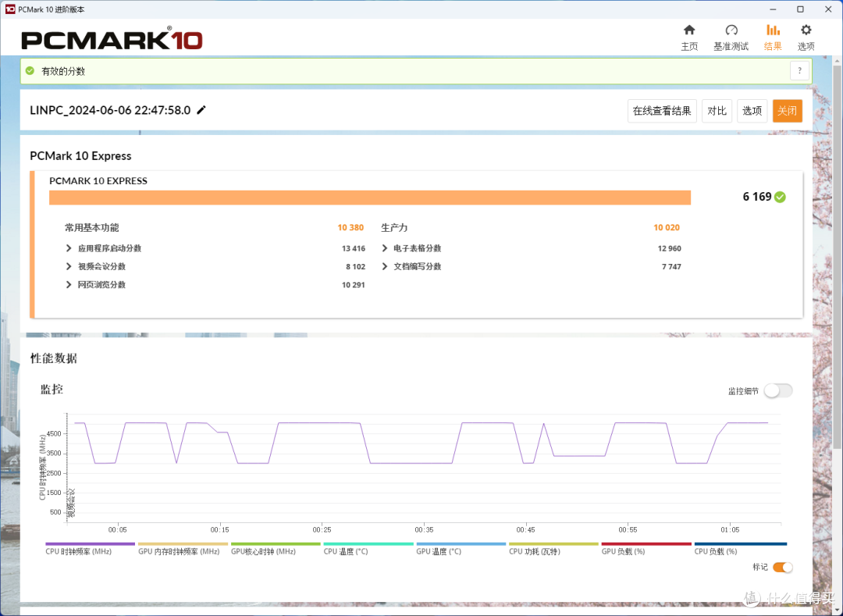Screen dimensions: 843x616
Task: Expand 电子表格分数 details
Action: tap(384, 248)
